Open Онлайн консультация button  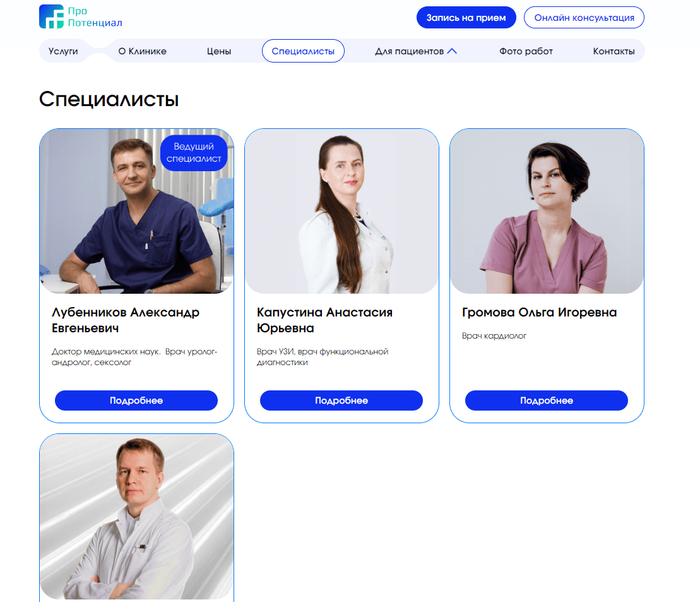click(x=584, y=18)
